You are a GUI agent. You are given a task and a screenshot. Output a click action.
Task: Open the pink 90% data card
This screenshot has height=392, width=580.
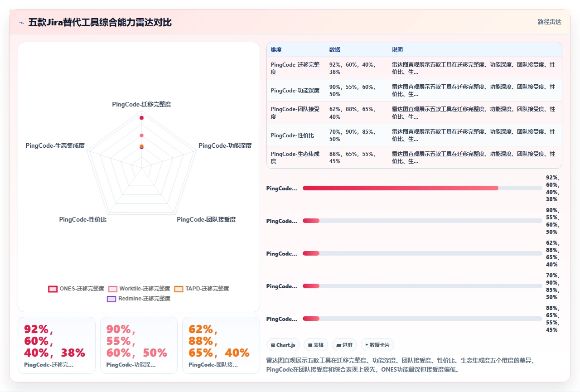[x=139, y=345]
